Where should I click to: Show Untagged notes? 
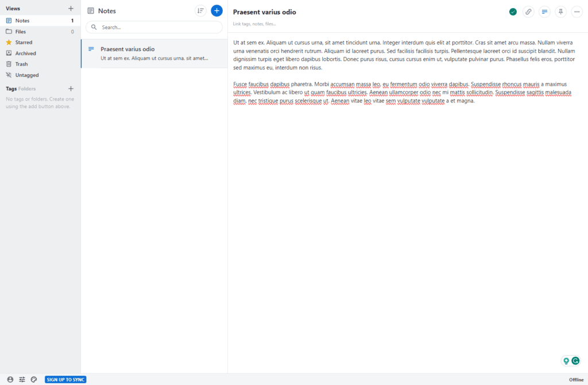27,75
